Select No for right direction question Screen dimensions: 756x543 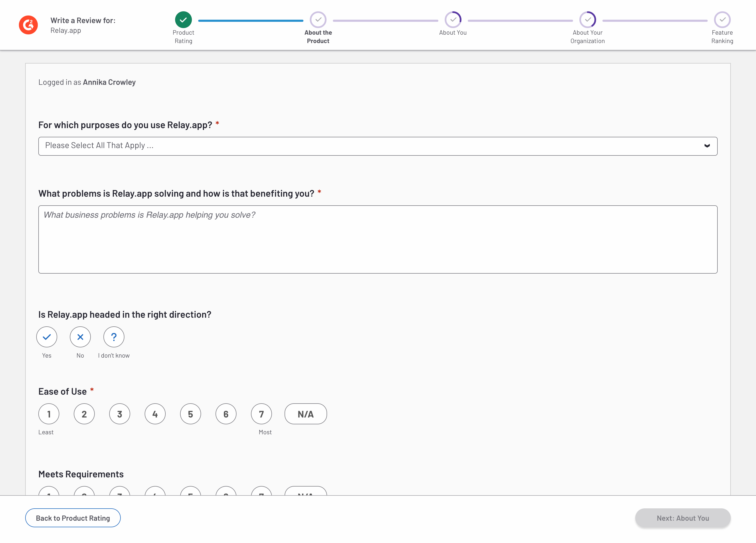point(80,337)
